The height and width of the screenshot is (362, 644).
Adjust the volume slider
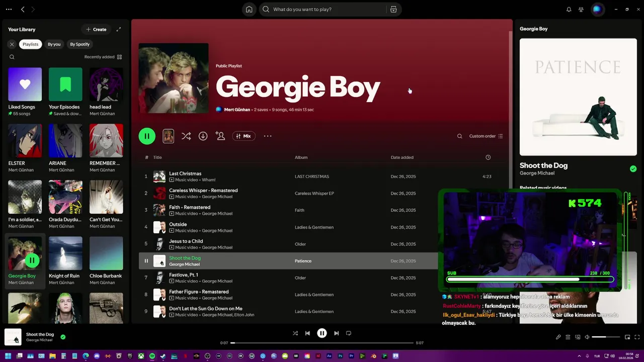tap(606, 337)
